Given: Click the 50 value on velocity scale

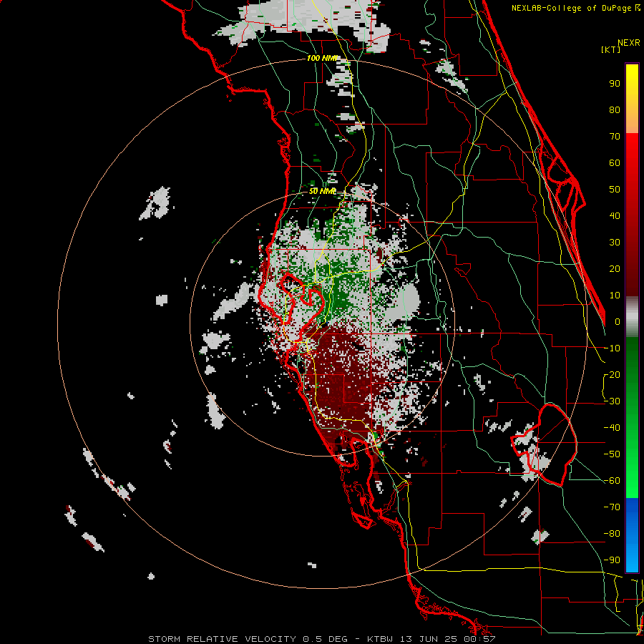Looking at the screenshot, I should click(x=615, y=190).
